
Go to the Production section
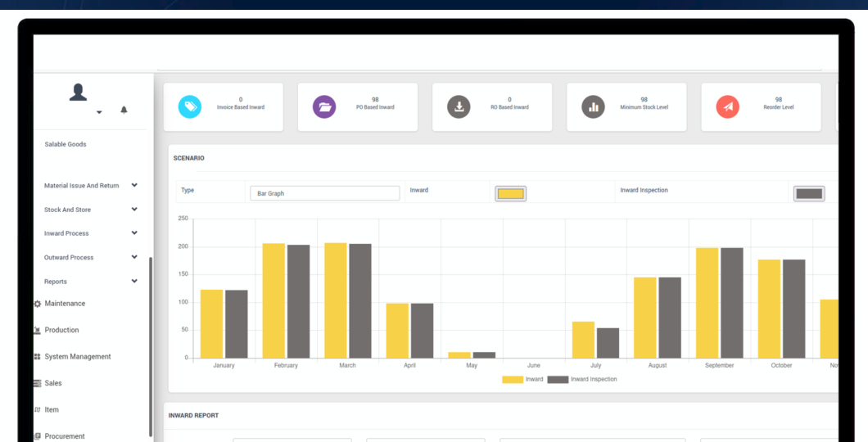pyautogui.click(x=61, y=330)
